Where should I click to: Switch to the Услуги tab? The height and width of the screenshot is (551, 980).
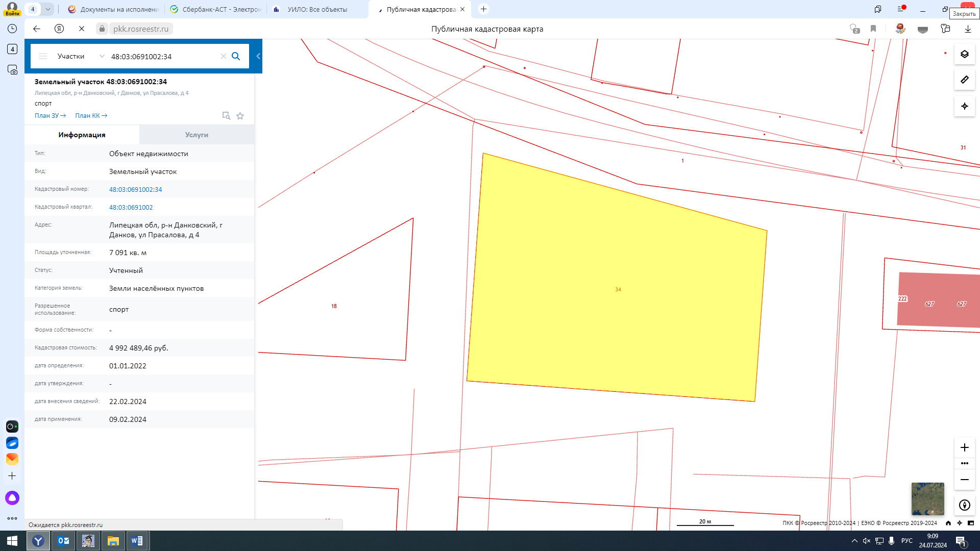coord(197,135)
